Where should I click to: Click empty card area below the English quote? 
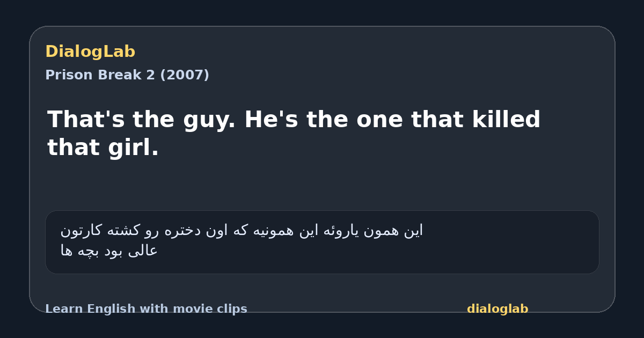pyautogui.click(x=322, y=185)
